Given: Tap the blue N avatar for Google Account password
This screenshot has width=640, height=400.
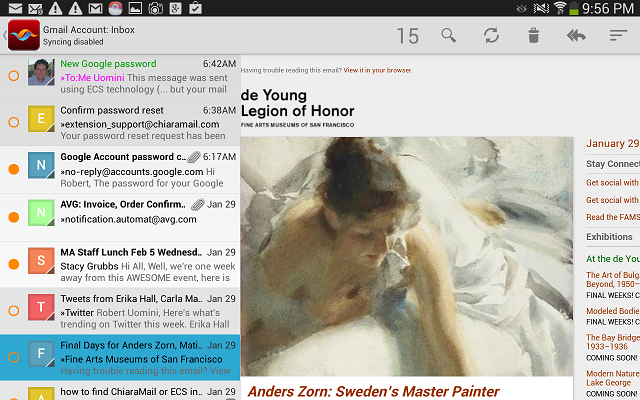Looking at the screenshot, I should (41, 165).
